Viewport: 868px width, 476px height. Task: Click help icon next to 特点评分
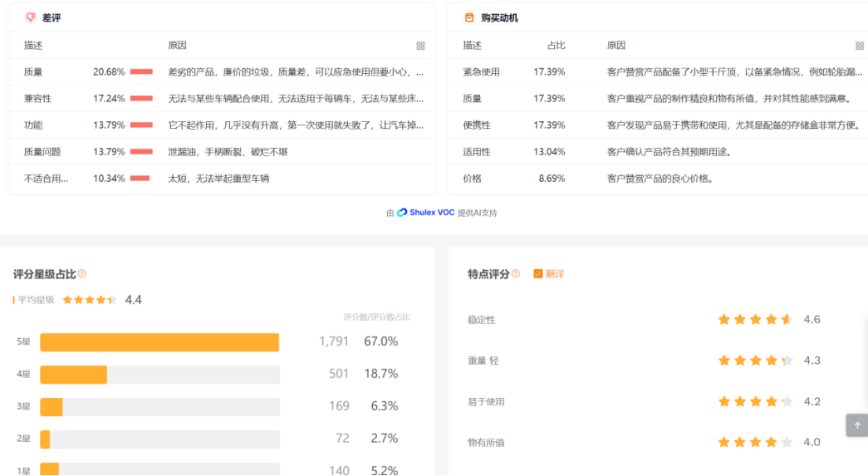516,273
